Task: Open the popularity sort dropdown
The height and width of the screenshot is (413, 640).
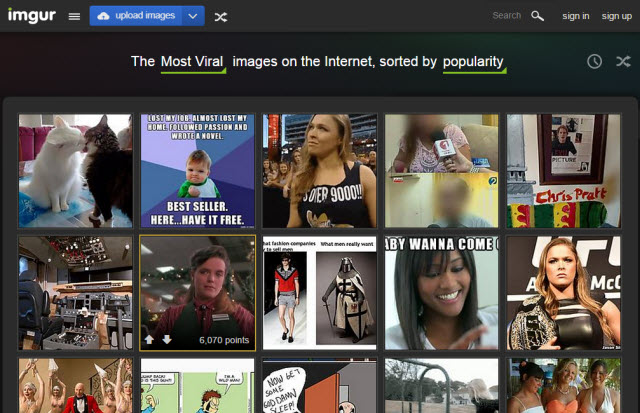Action: [x=474, y=62]
